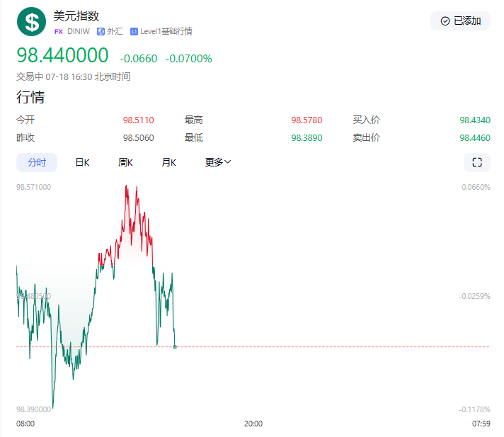Open the 更多 dropdown
The height and width of the screenshot is (437, 504).
pyautogui.click(x=218, y=162)
